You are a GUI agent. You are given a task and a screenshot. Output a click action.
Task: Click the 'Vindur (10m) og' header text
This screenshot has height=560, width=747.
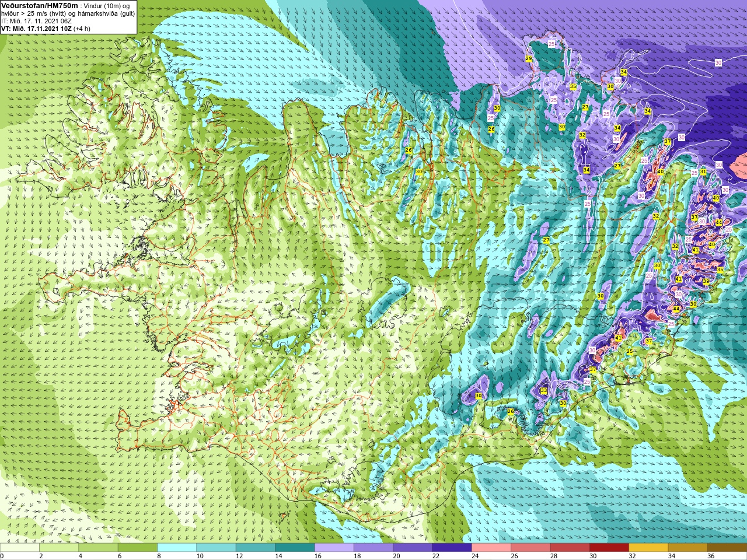pos(107,6)
